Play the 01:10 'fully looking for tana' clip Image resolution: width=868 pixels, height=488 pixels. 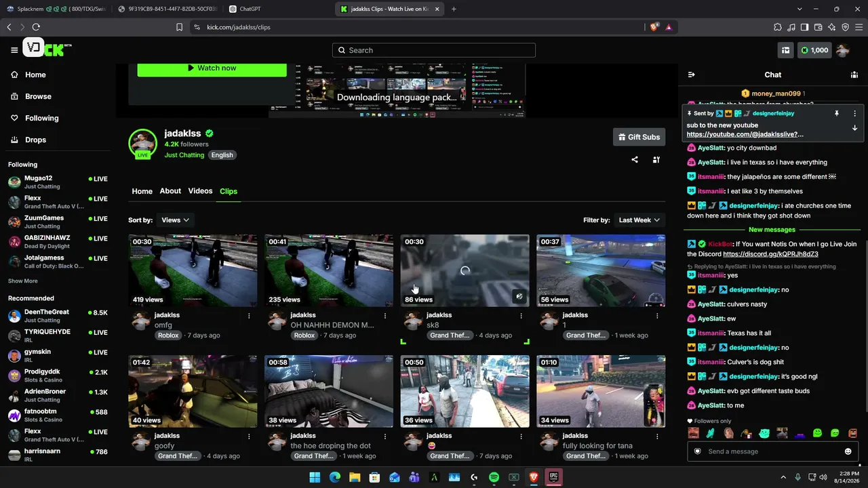coord(601,391)
